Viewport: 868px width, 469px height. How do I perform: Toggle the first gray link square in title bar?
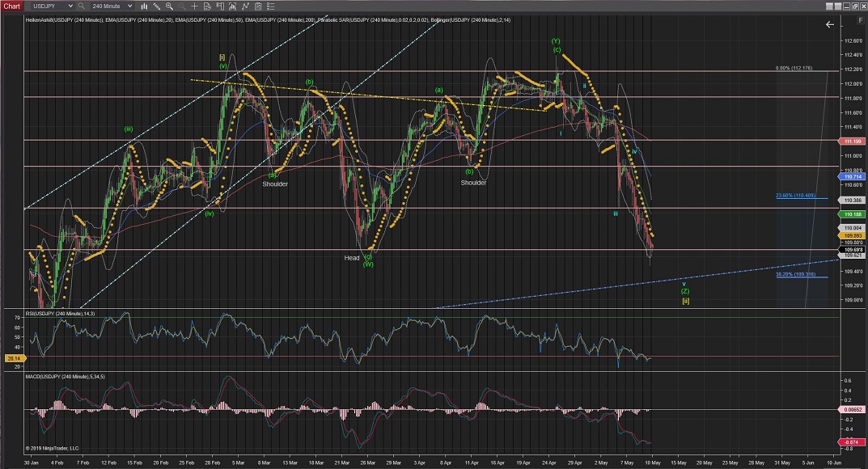pyautogui.click(x=829, y=6)
